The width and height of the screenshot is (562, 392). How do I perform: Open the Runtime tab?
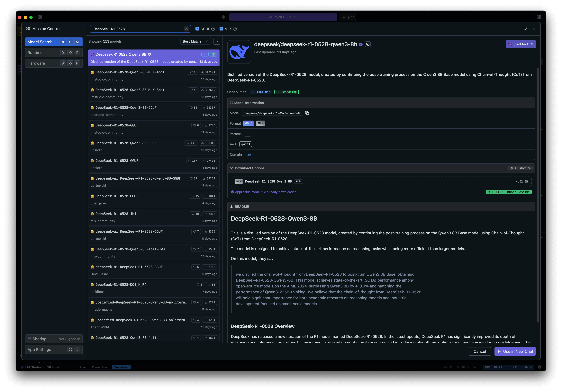tap(54, 53)
